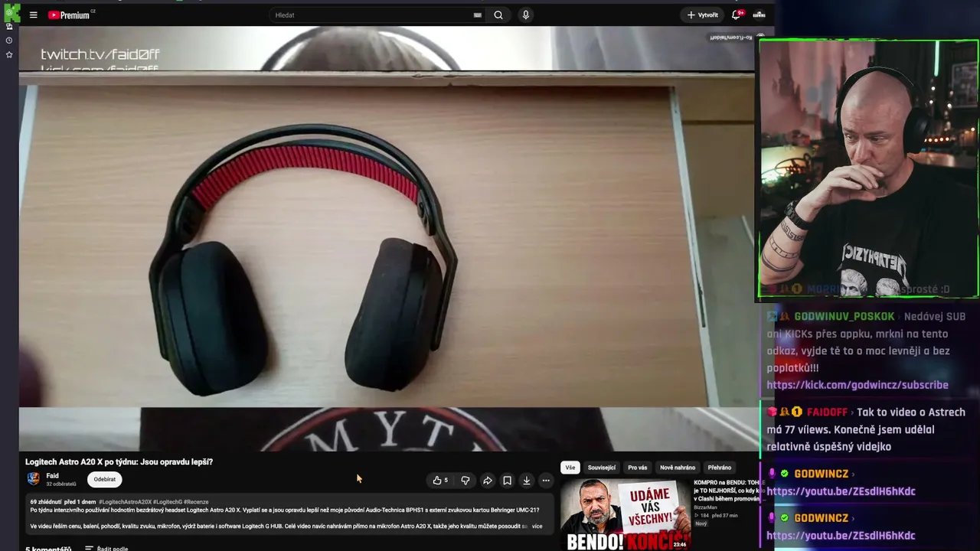980x551 pixels.
Task: Start voice search with microphone icon
Action: tap(525, 15)
